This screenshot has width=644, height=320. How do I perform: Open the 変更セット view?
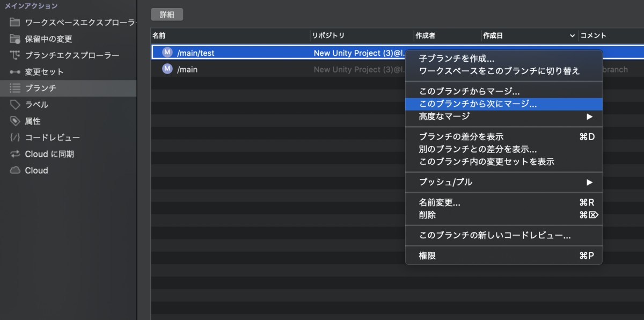[x=46, y=71]
